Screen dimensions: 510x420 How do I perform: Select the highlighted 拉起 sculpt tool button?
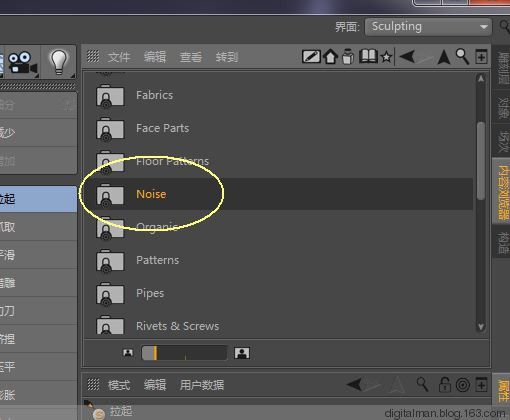tap(38, 199)
